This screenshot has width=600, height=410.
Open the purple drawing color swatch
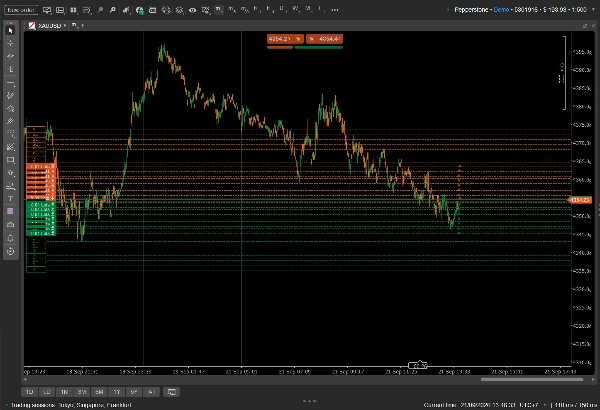point(11,211)
